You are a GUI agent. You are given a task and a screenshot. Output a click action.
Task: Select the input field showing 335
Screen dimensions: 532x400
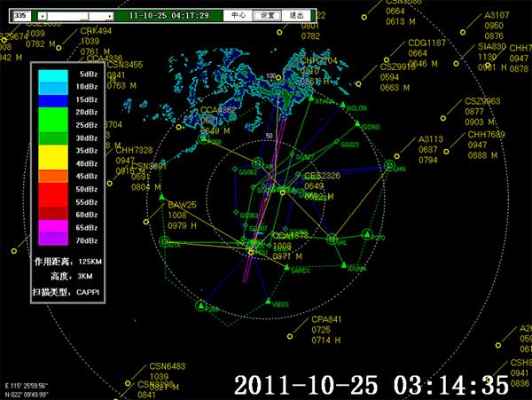21,16
